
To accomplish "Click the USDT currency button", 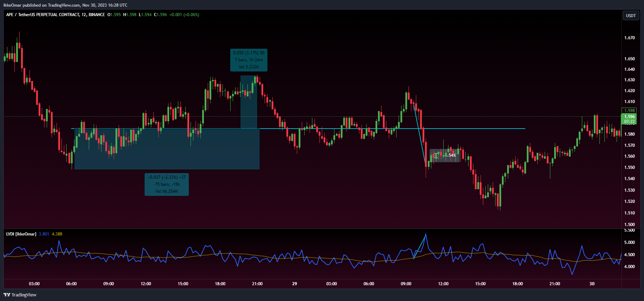I will point(631,15).
